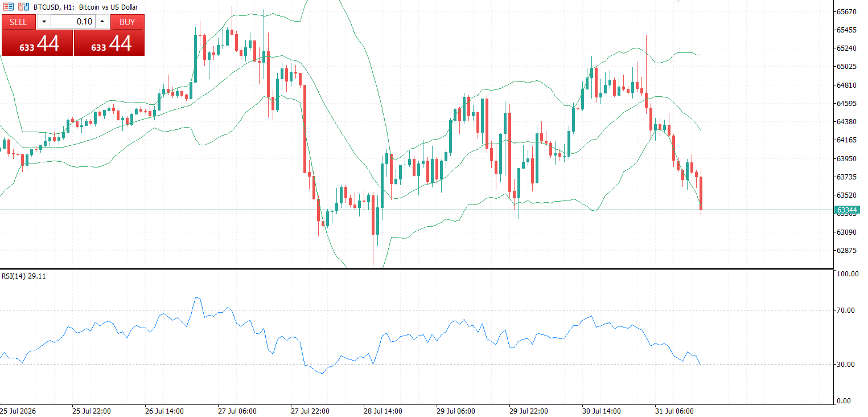Click the 63520 price scale label
The width and height of the screenshot is (868, 417).
click(x=848, y=195)
